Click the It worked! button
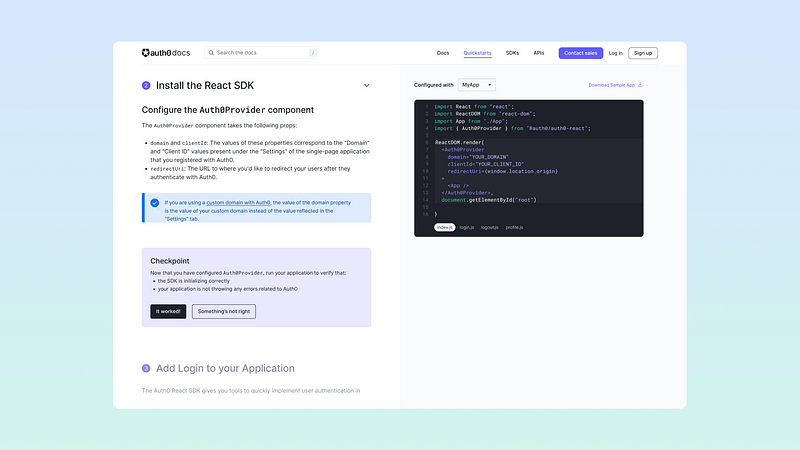 pos(168,311)
